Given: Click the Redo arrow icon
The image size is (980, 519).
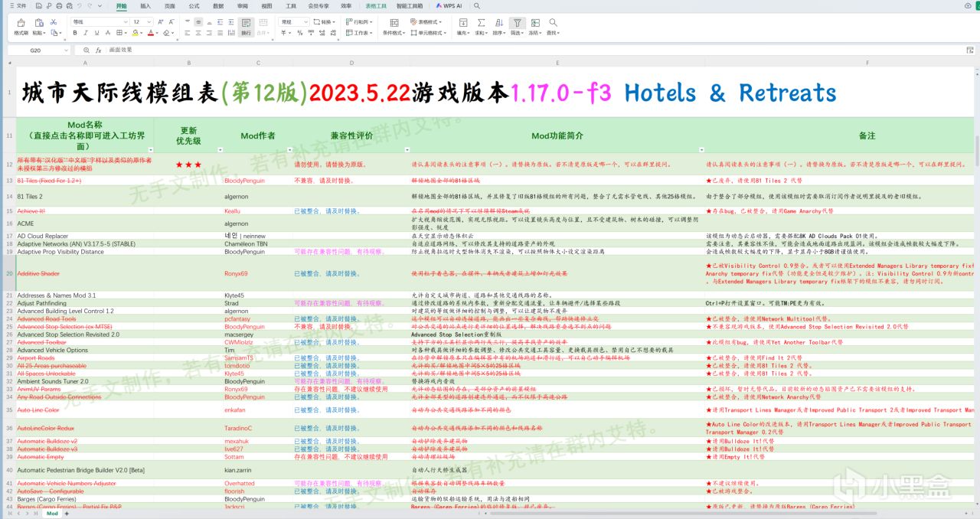Looking at the screenshot, I should (x=90, y=5).
